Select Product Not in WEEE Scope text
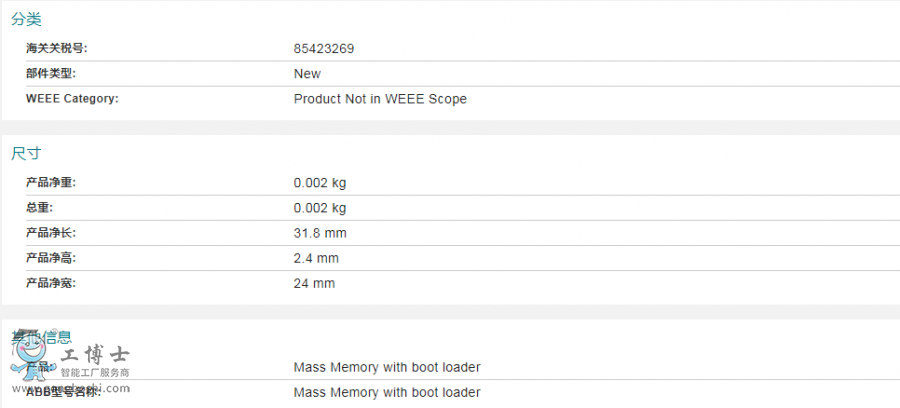 (380, 99)
